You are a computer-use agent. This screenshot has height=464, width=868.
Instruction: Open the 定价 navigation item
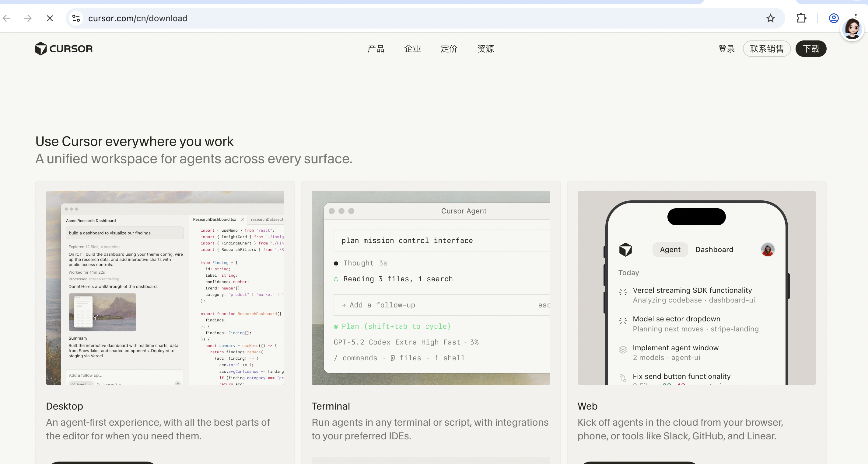tap(449, 49)
